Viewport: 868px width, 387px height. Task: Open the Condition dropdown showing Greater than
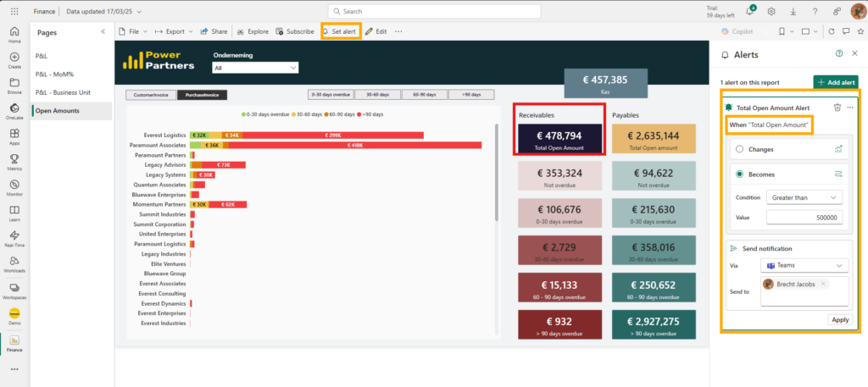[804, 197]
